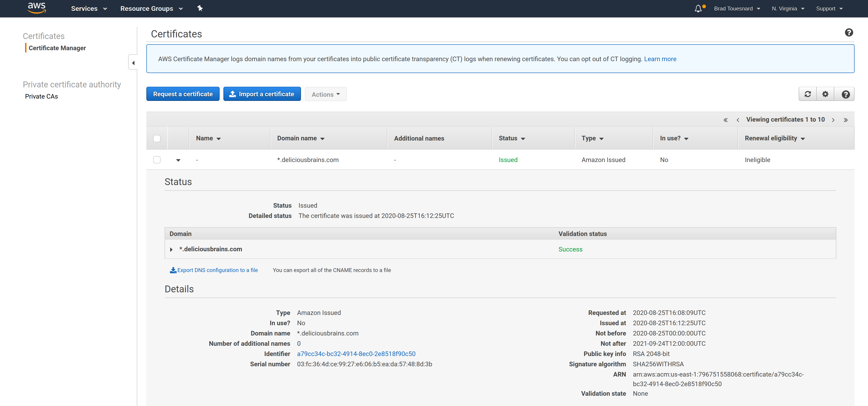Click SHA256WITHRSA signature algorithm value
Image resolution: width=868 pixels, height=406 pixels.
pos(658,364)
